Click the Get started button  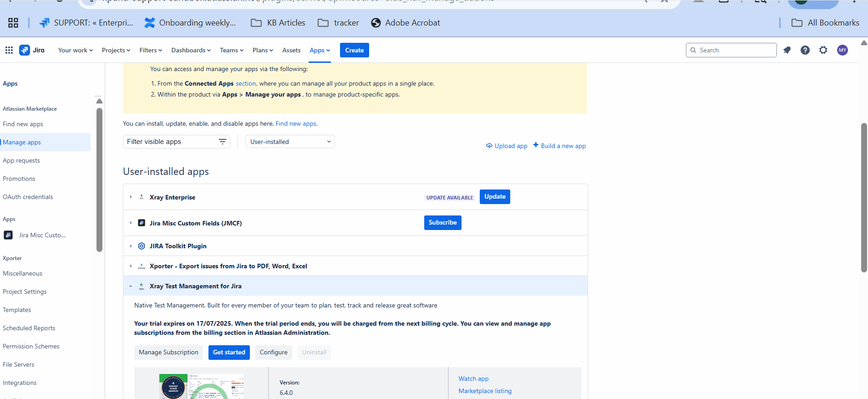click(229, 353)
